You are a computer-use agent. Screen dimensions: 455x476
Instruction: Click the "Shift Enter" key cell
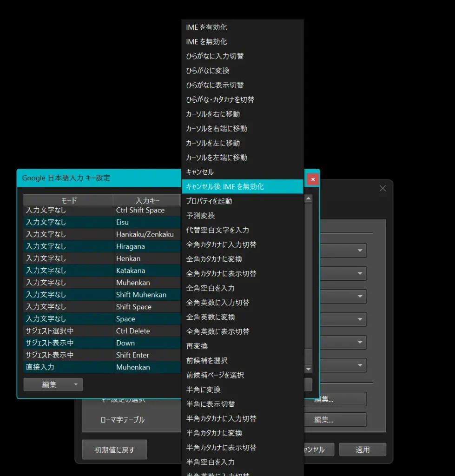click(x=147, y=355)
